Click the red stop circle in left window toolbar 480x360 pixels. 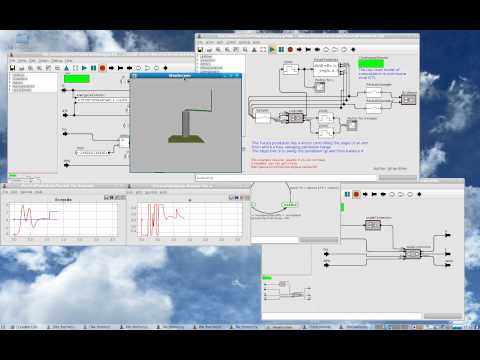pyautogui.click(x=102, y=68)
